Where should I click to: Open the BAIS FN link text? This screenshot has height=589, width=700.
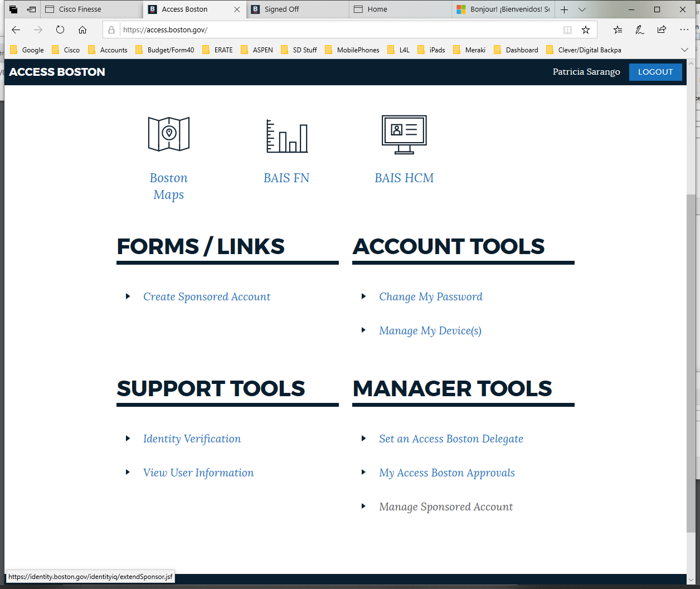click(x=286, y=178)
